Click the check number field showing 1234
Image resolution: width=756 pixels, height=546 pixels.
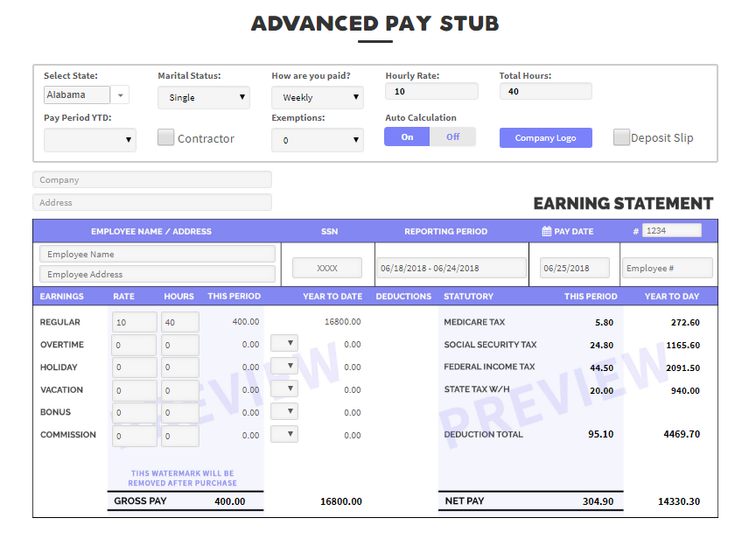672,230
